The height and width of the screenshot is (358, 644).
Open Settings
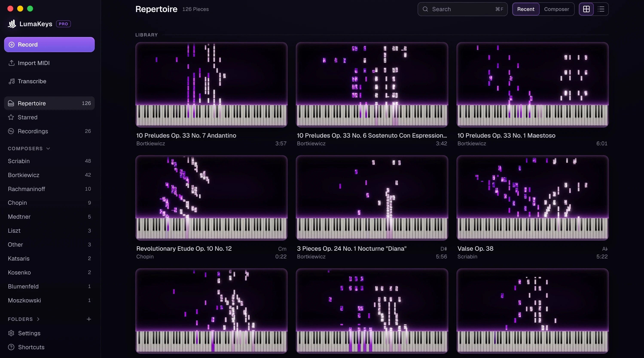49,333
